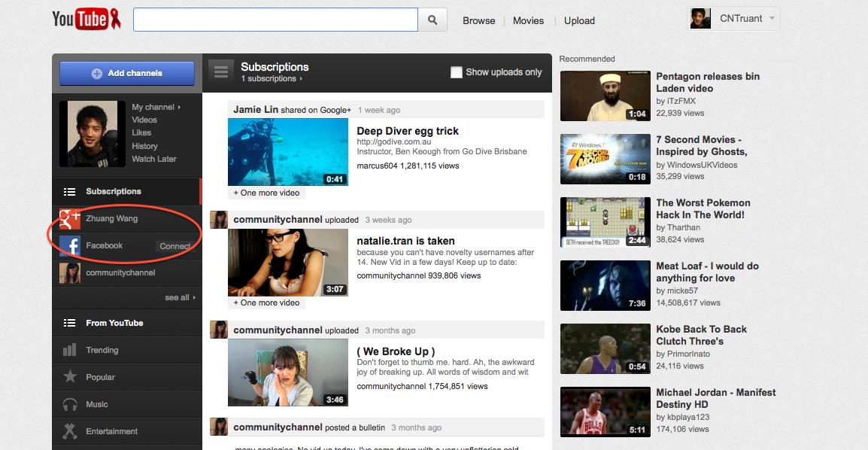Screen dimensions: 868x450
Task: Click the magnifier search button
Action: tap(432, 20)
